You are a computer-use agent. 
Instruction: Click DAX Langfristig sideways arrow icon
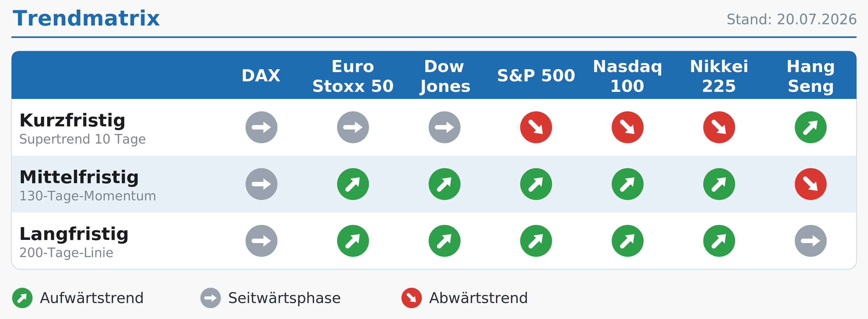261,241
